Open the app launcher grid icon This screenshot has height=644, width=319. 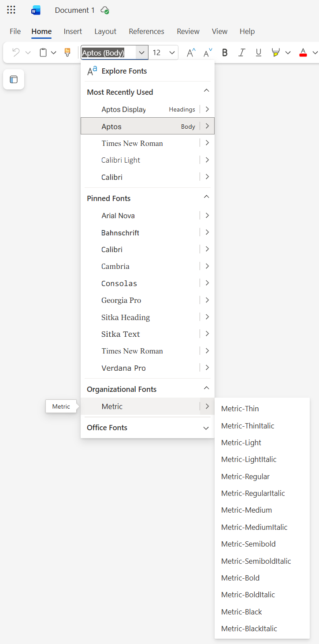pyautogui.click(x=11, y=10)
